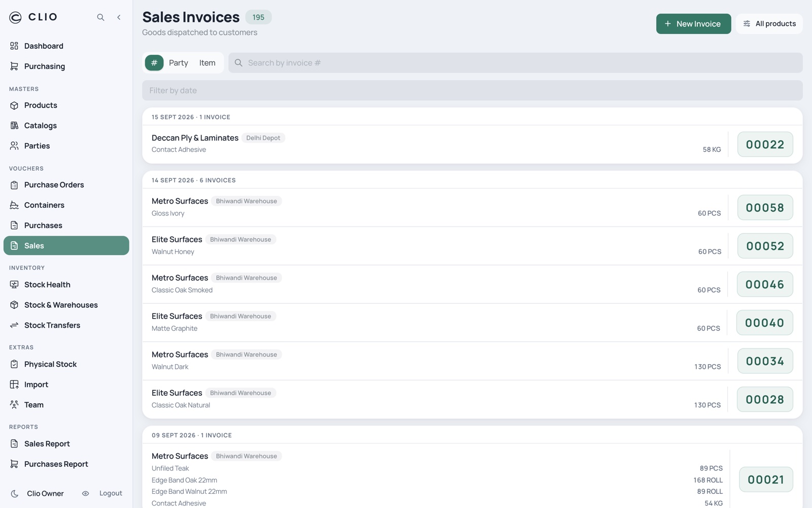Open the sidebar search icon

tap(100, 17)
